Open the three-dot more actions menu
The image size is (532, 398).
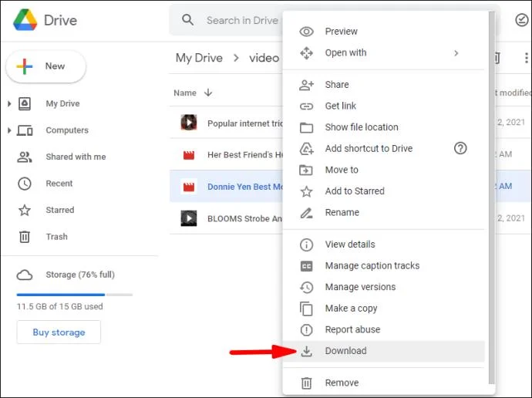point(527,58)
